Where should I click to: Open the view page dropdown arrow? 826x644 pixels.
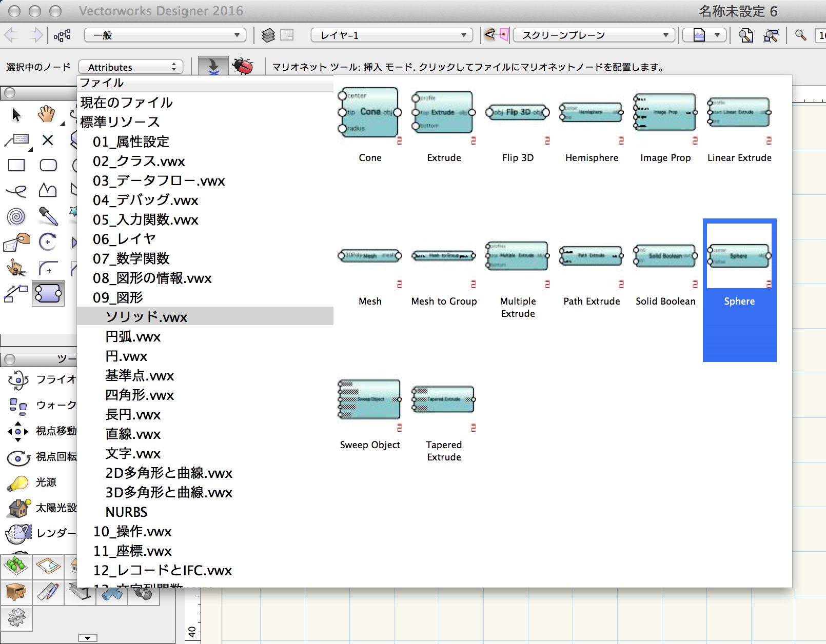[x=717, y=35]
